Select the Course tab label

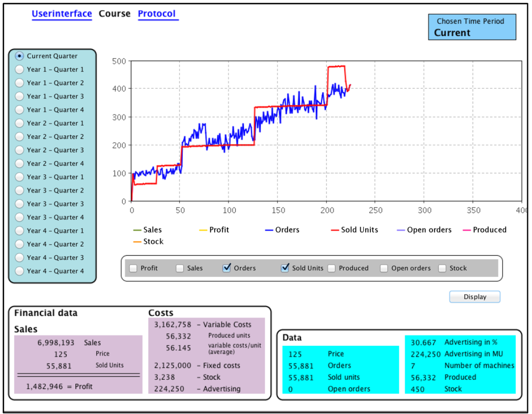click(114, 14)
